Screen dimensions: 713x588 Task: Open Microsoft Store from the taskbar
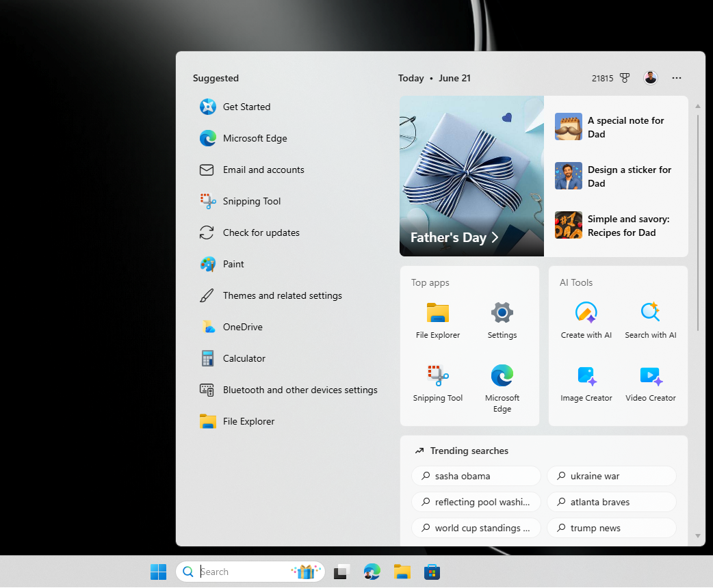point(432,572)
